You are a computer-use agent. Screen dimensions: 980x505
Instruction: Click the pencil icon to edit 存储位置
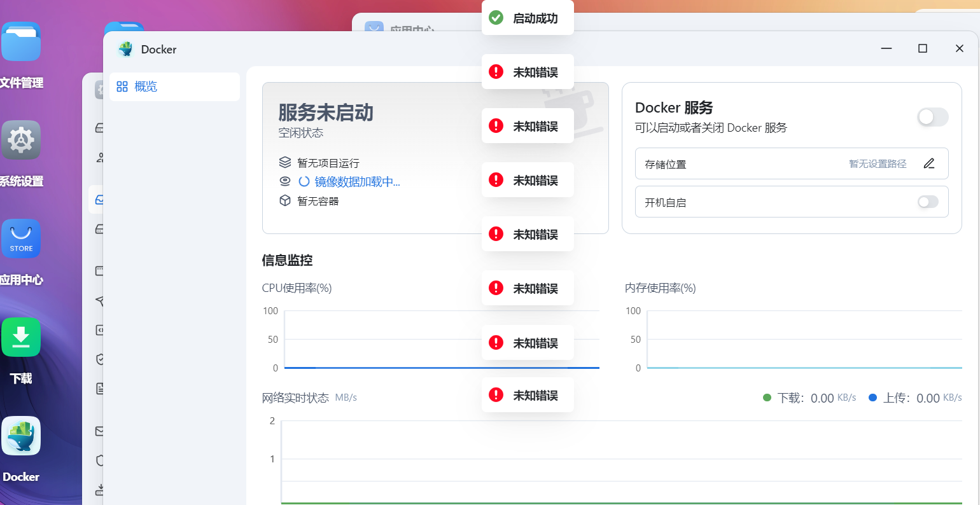click(x=928, y=163)
